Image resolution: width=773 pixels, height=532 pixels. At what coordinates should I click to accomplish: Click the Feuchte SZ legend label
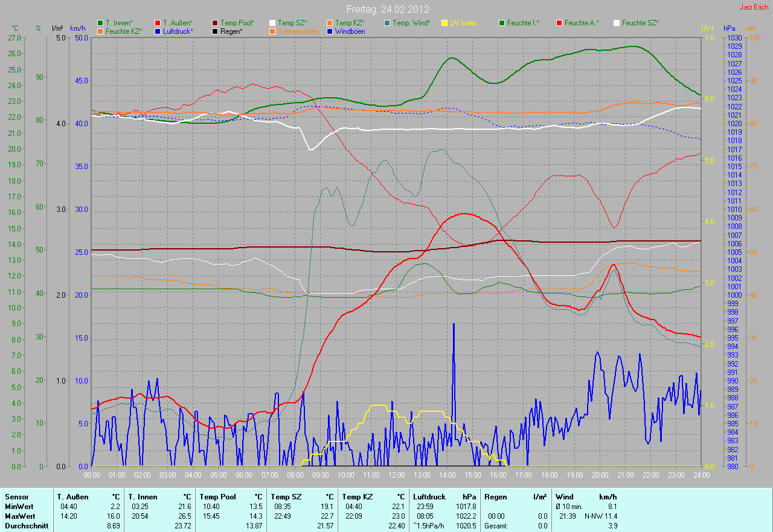[640, 23]
